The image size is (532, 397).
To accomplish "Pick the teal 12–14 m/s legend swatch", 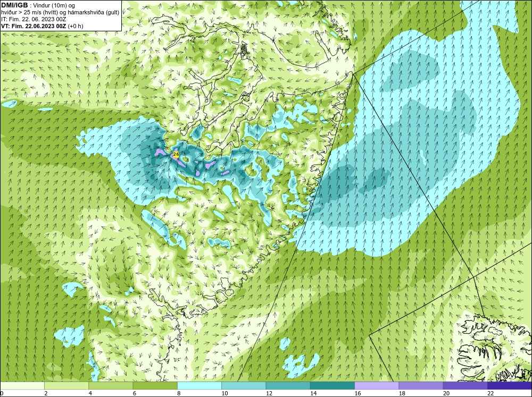I will pos(288,386).
